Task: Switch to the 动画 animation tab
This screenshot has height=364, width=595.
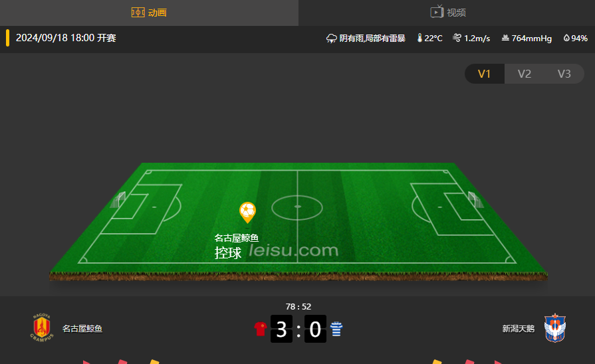Action: [x=149, y=13]
